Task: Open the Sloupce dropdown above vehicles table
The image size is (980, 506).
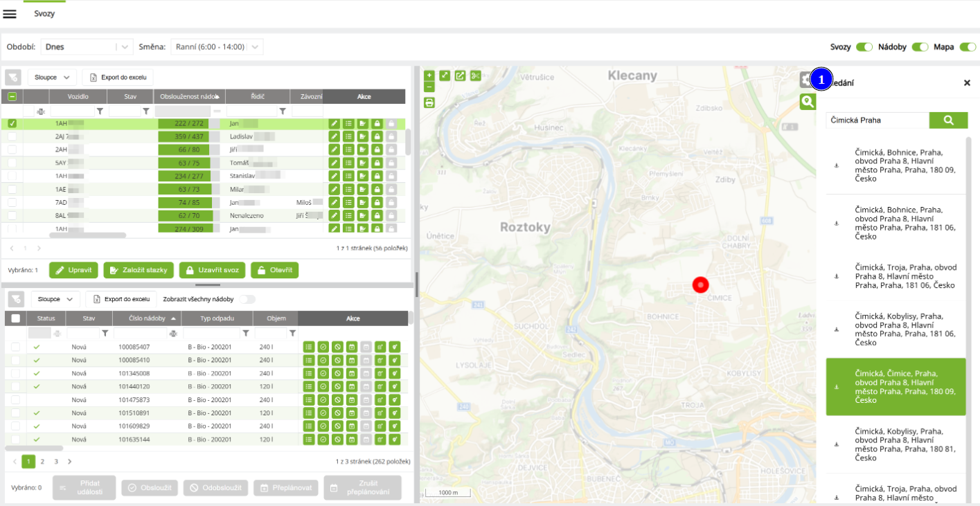Action: (x=52, y=78)
